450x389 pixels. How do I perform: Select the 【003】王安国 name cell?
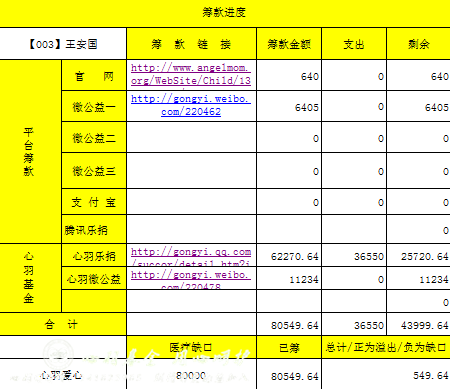coord(63,44)
